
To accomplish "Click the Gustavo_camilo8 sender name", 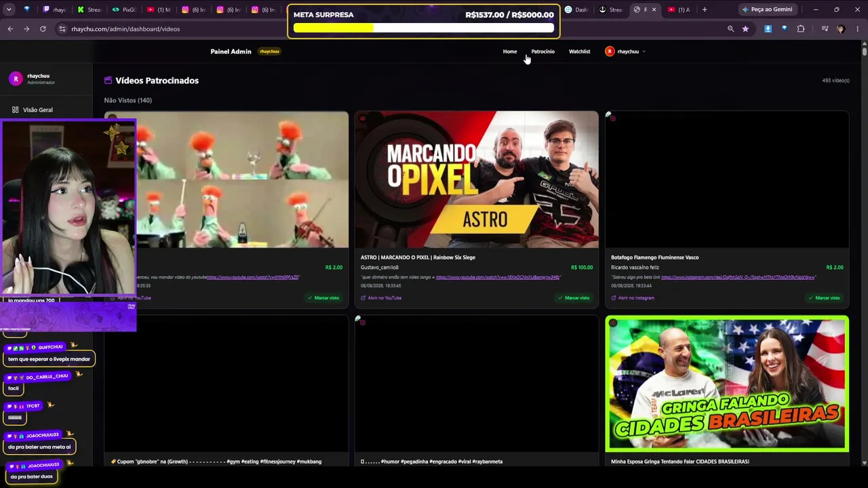I will (380, 268).
